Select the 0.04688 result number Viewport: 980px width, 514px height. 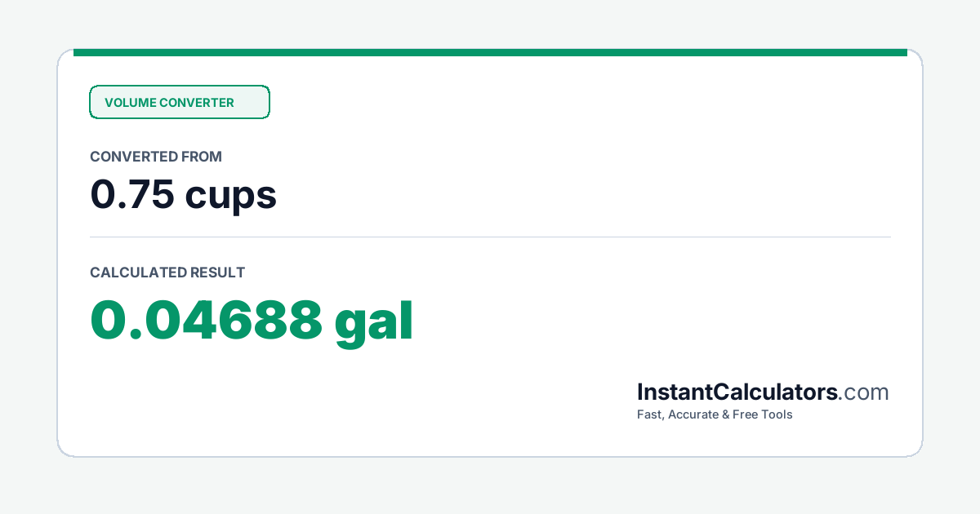click(207, 320)
